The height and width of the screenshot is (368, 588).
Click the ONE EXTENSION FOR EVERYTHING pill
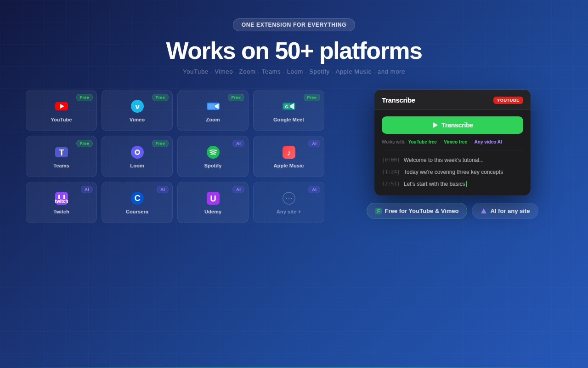[294, 25]
